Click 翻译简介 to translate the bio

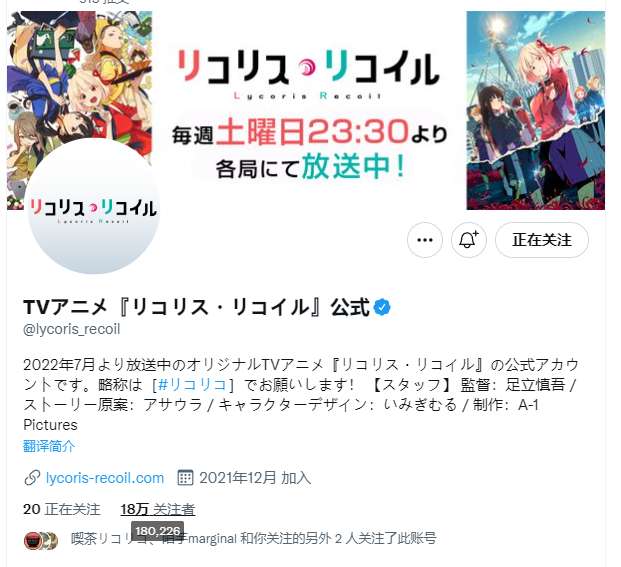pyautogui.click(x=49, y=446)
